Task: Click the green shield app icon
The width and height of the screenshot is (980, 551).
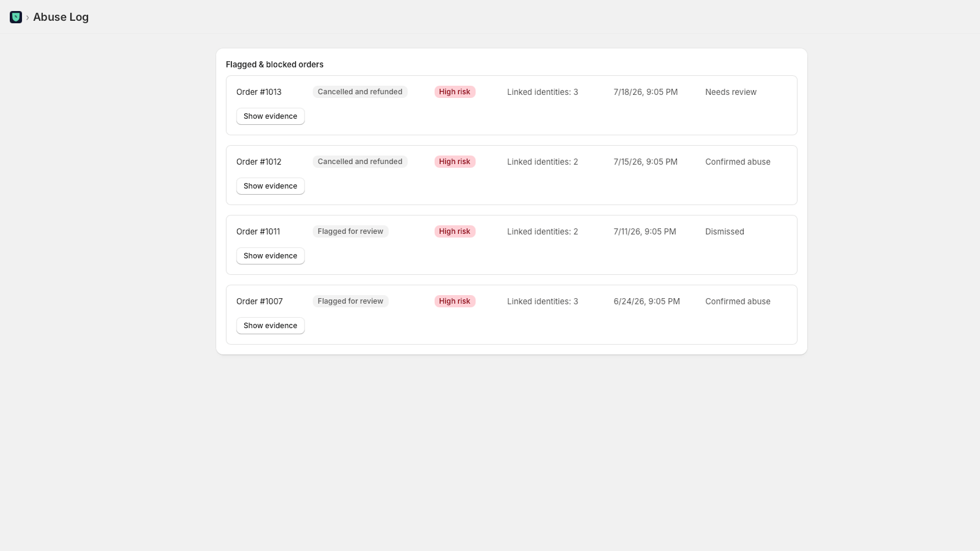Action: [16, 17]
